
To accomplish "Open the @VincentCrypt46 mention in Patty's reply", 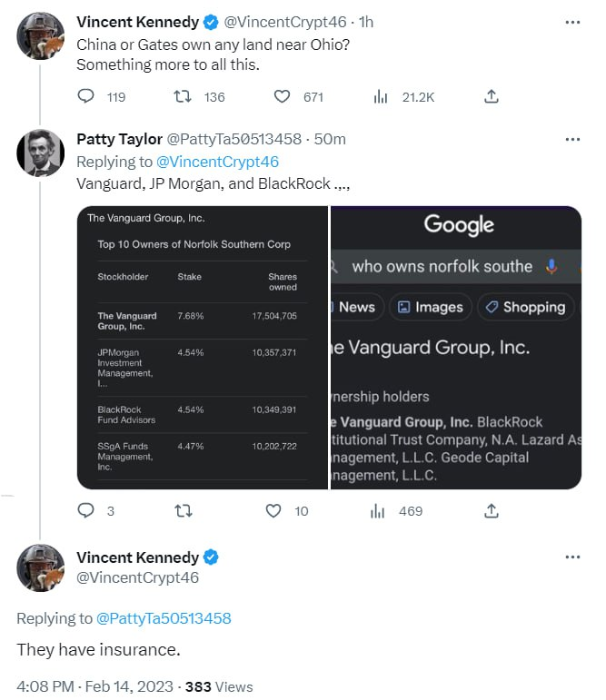I will 217,162.
